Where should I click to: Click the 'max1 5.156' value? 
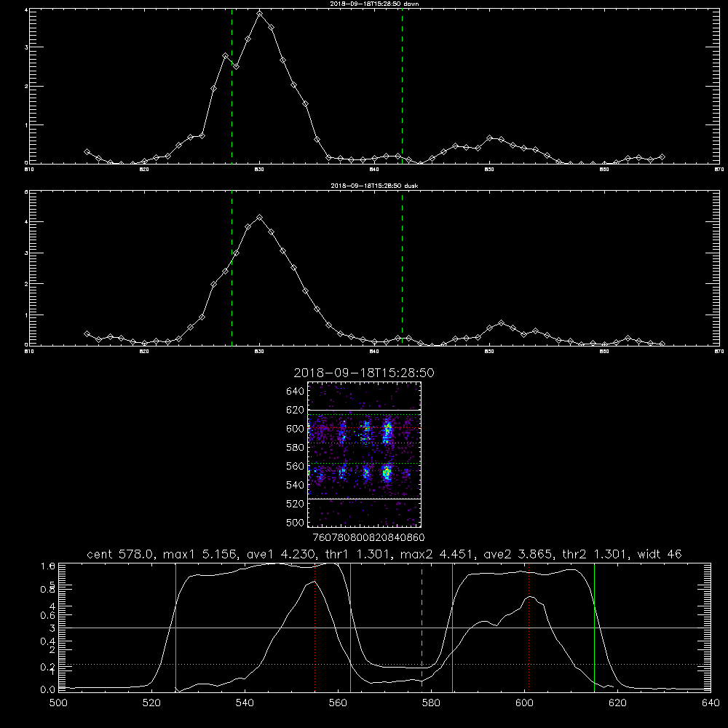pyautogui.click(x=201, y=554)
